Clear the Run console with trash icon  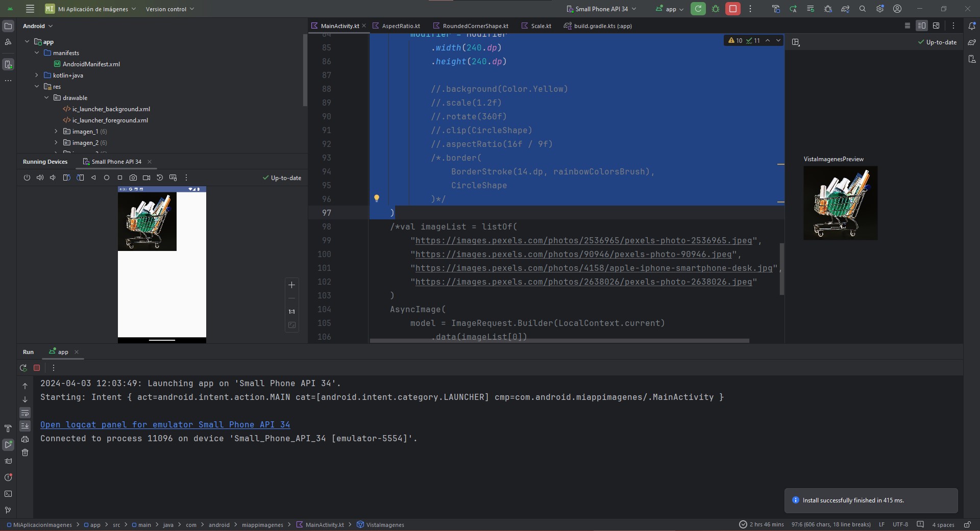point(25,452)
